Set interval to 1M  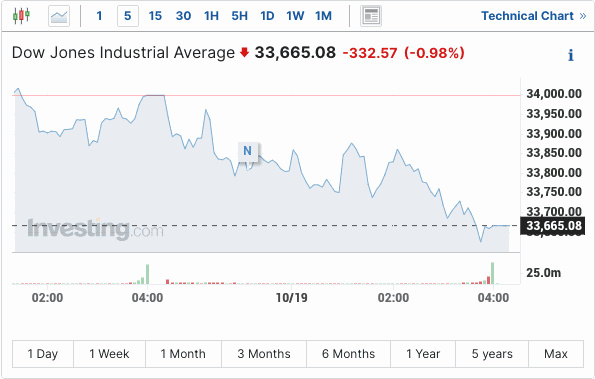click(x=323, y=16)
